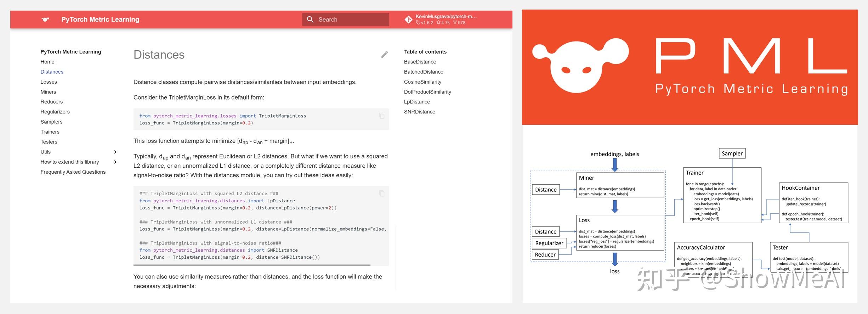The image size is (868, 314).
Task: Click the Trainer box in the diagram
Action: coord(722,195)
